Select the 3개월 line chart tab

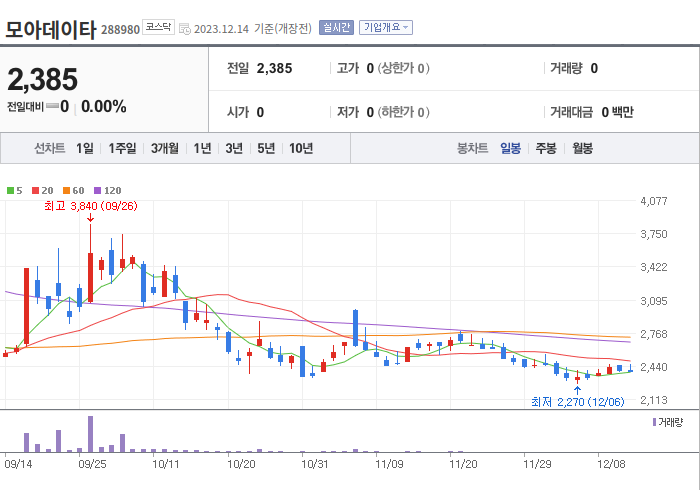tap(165, 148)
